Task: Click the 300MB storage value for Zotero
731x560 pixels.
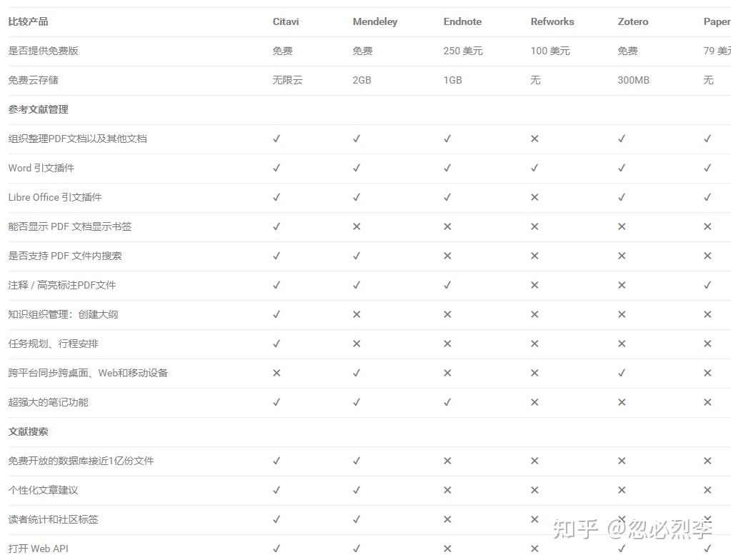Action: [633, 80]
